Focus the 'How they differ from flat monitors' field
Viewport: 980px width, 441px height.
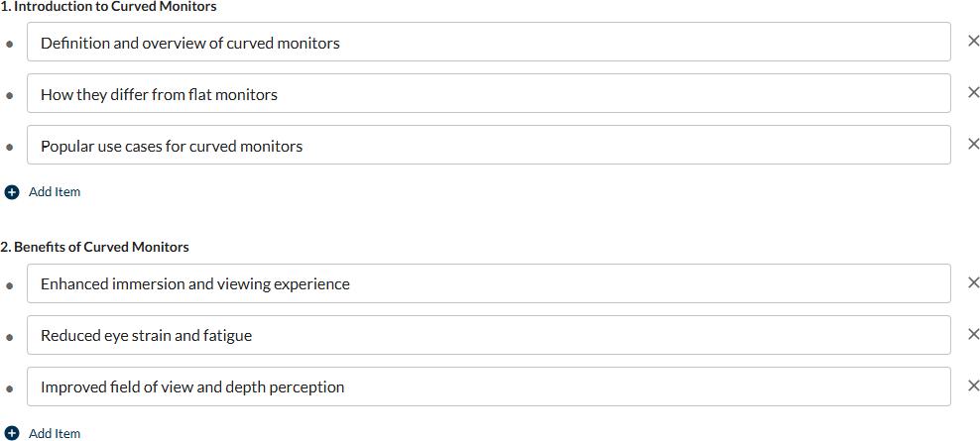point(488,94)
